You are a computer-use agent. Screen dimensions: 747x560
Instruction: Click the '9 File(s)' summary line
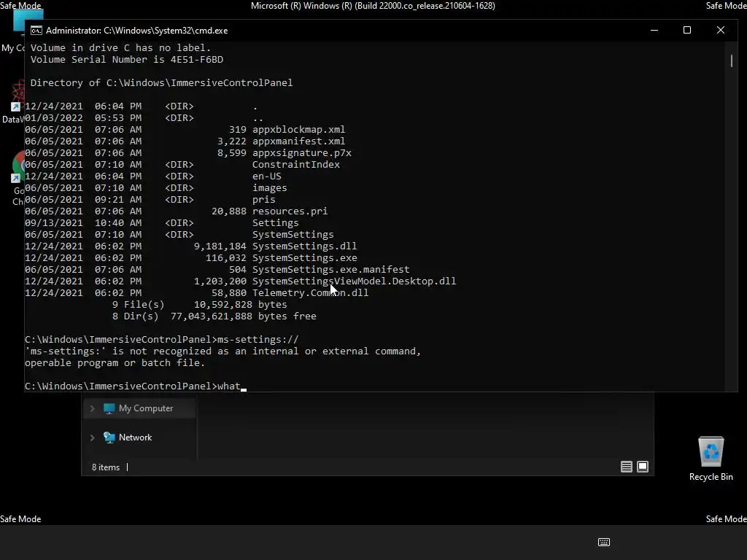[x=200, y=304]
